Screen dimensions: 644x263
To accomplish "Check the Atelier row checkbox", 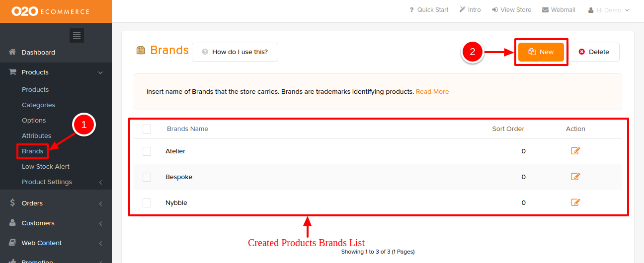I will point(147,151).
